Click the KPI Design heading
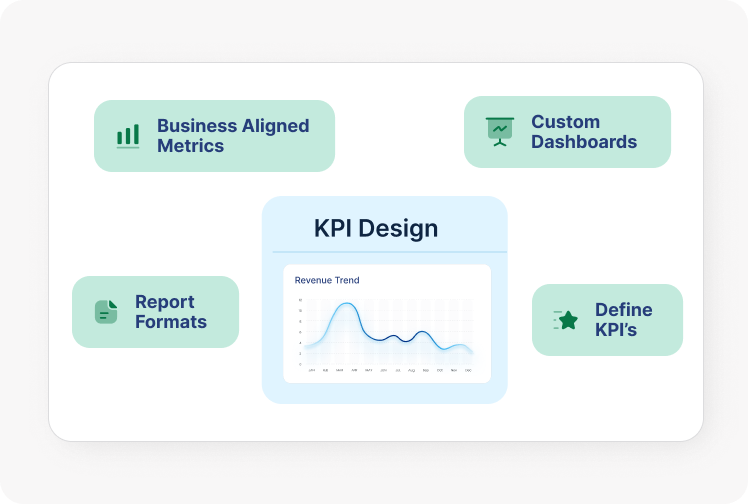Image resolution: width=748 pixels, height=504 pixels. click(376, 228)
